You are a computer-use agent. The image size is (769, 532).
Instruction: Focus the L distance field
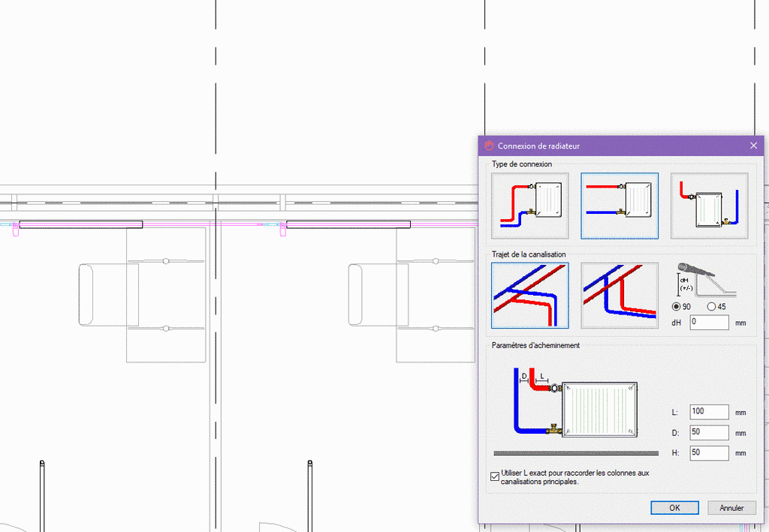coord(709,412)
